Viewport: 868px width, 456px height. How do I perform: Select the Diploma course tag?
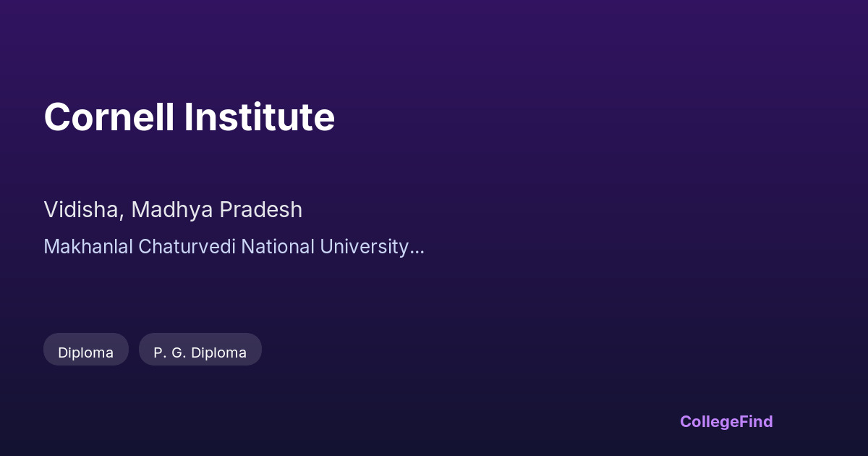point(86,352)
